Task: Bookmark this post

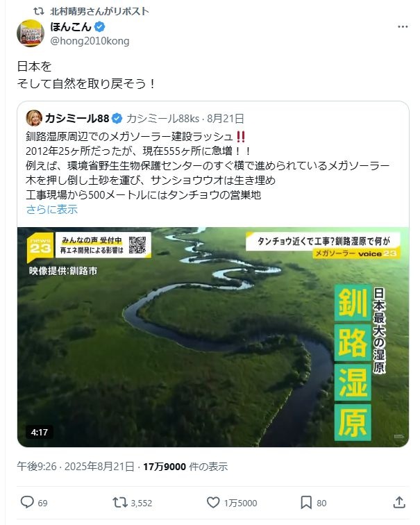Action: (306, 502)
